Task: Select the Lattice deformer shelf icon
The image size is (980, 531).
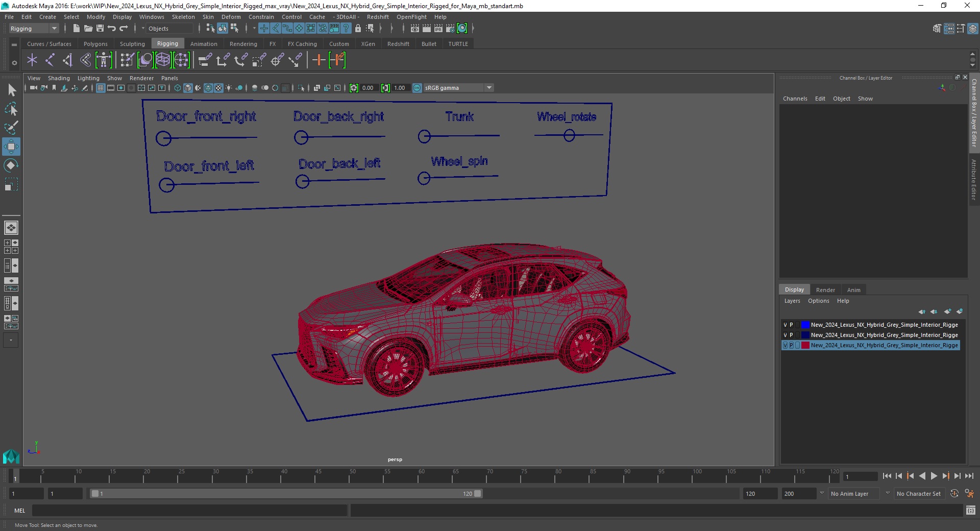Action: point(163,60)
